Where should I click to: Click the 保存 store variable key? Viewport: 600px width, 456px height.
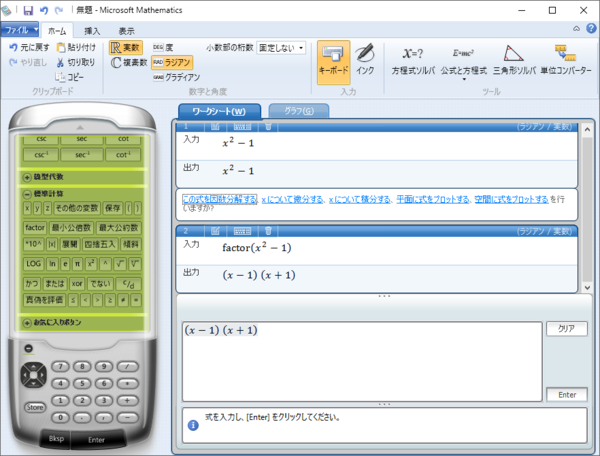[112, 208]
